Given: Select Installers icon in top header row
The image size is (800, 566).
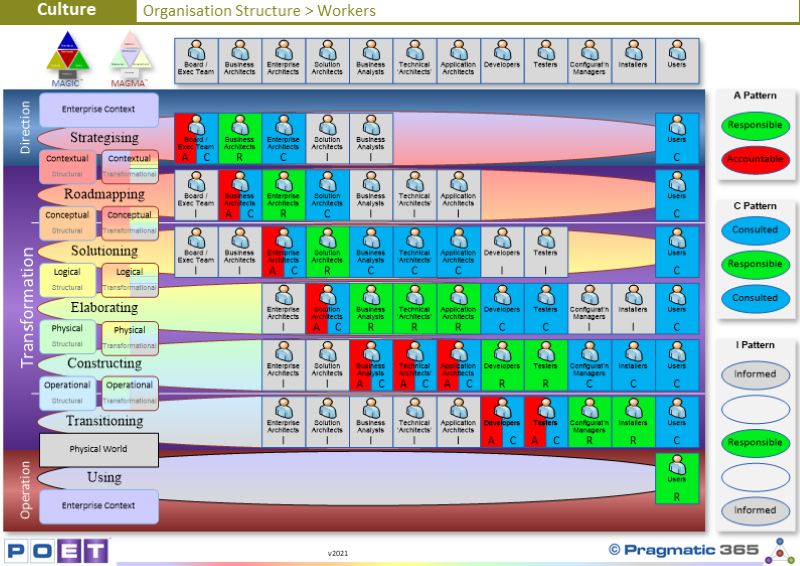Looking at the screenshot, I should pos(633,60).
